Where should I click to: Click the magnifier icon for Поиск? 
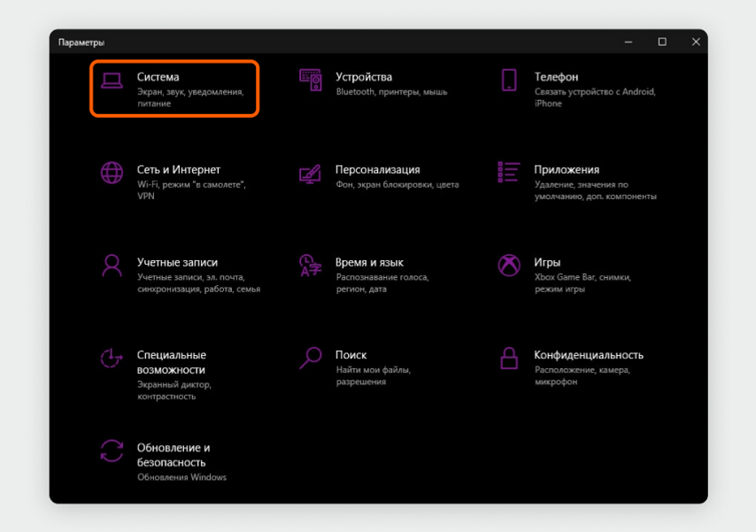311,358
